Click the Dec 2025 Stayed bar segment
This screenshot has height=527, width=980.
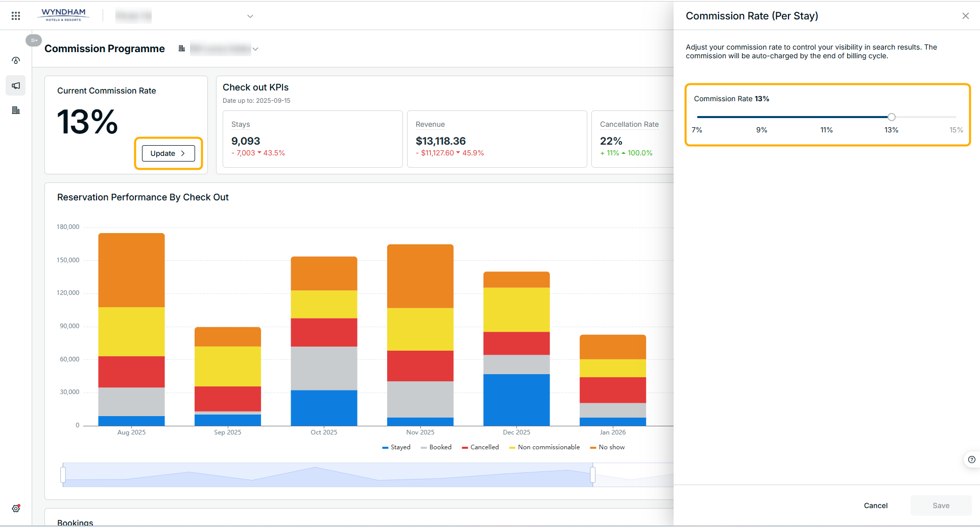(x=516, y=400)
